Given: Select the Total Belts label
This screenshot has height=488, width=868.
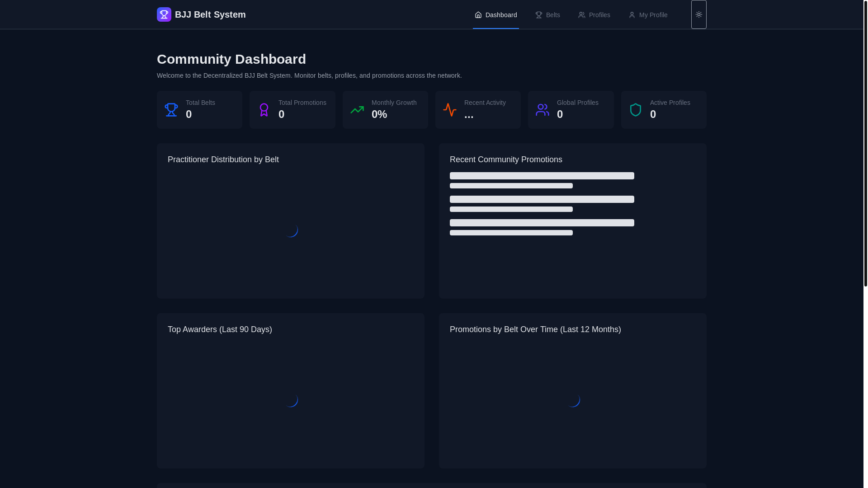Looking at the screenshot, I should [x=200, y=103].
